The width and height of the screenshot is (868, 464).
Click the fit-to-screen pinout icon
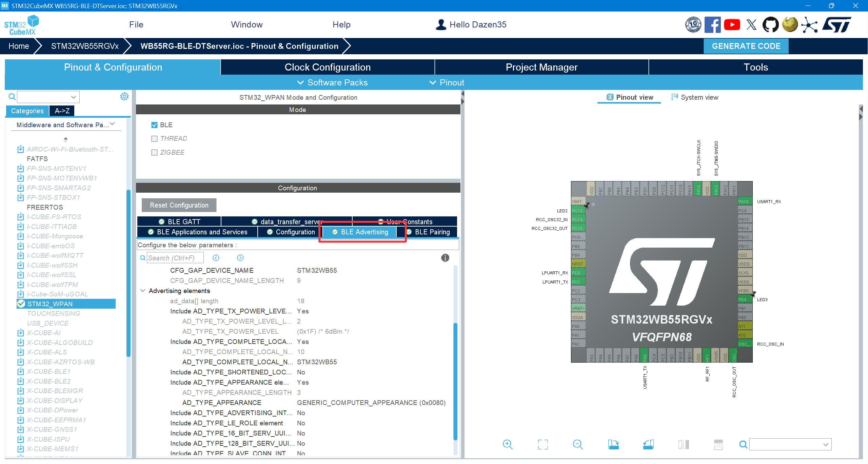pyautogui.click(x=543, y=444)
